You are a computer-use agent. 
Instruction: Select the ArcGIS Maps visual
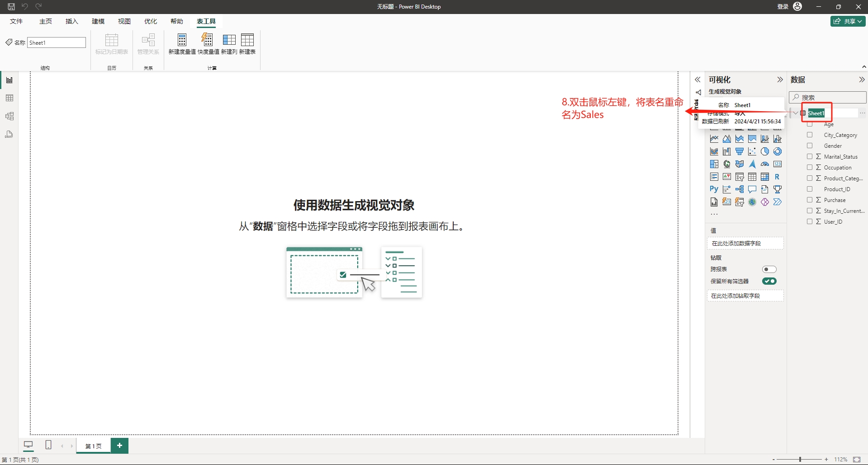point(752,202)
